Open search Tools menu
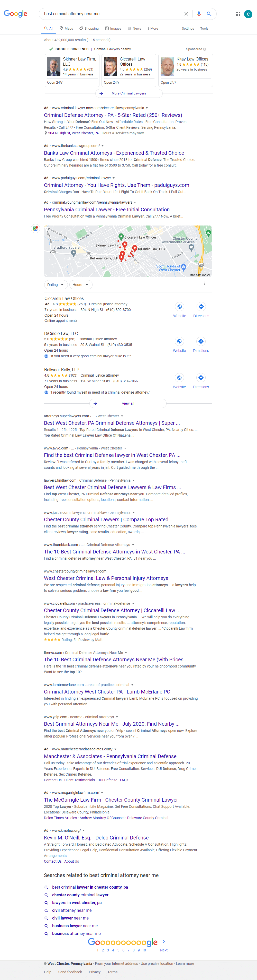Viewport: 257px width, 980px height. 204,29
